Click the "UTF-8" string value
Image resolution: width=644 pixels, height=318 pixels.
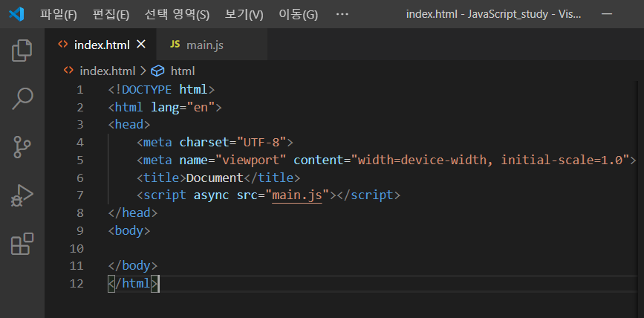pyautogui.click(x=261, y=143)
